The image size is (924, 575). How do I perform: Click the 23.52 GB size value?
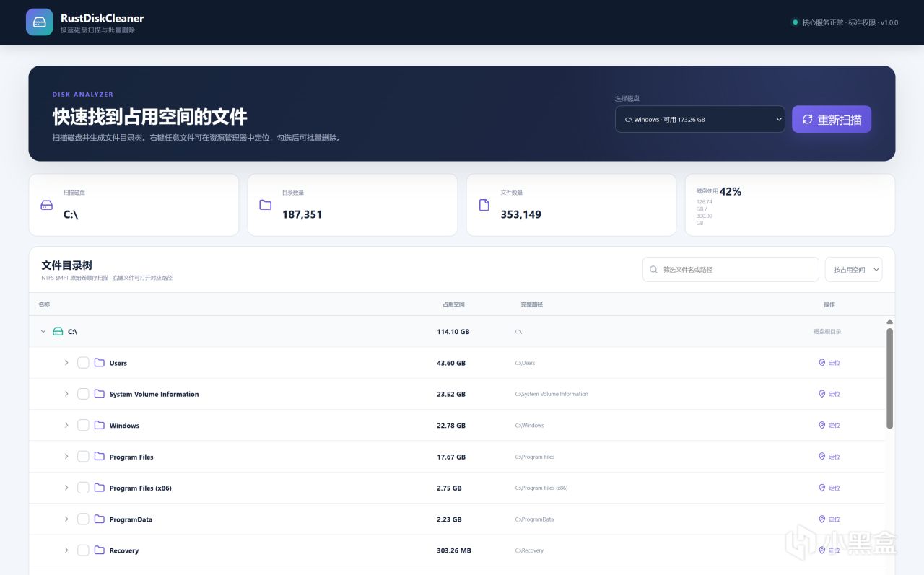(x=451, y=394)
